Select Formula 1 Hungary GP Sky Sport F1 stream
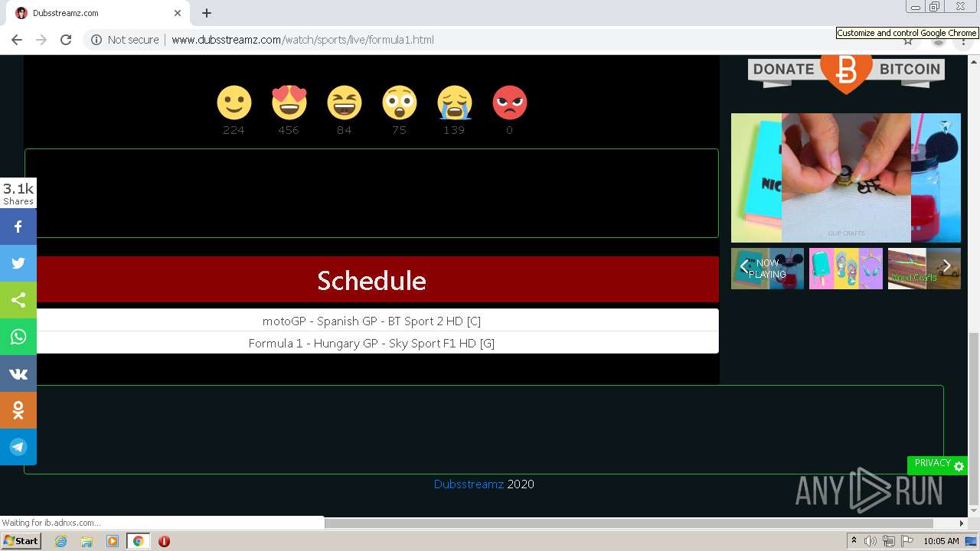Viewport: 980px width, 551px height. pos(371,344)
